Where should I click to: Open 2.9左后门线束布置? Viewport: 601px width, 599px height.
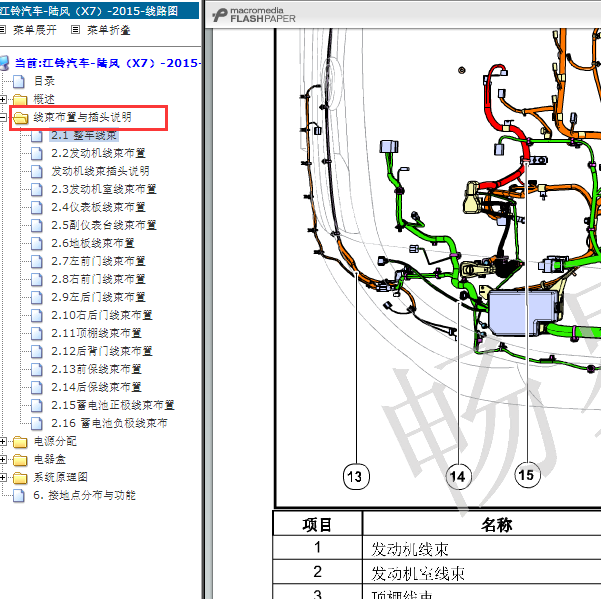click(x=99, y=297)
